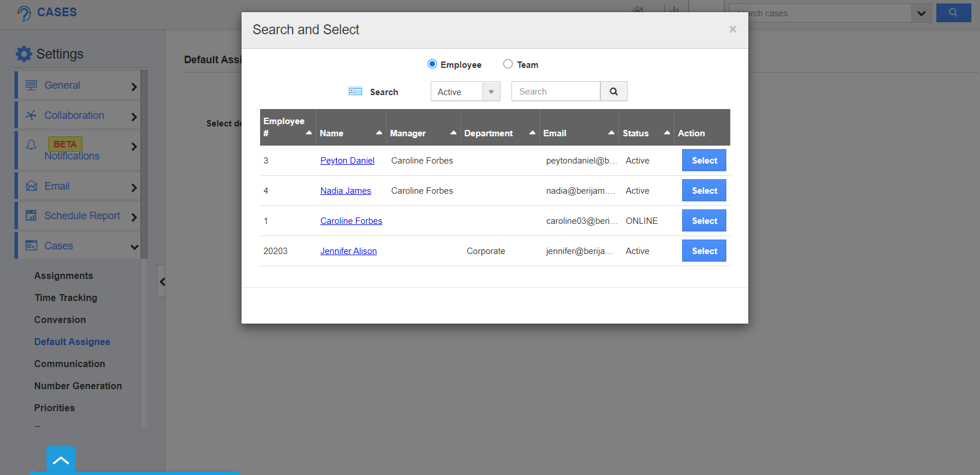980x475 pixels.
Task: Click the Settings gear icon
Action: (24, 54)
